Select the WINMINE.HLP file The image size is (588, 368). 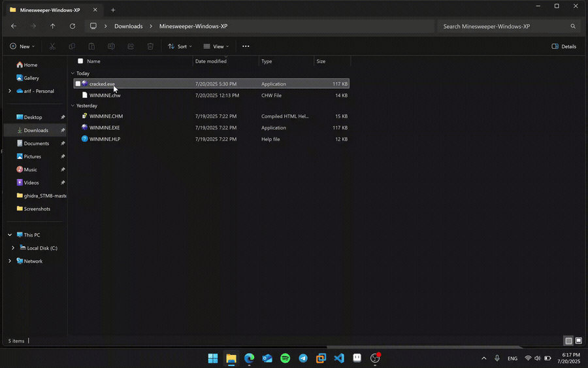coord(212,139)
